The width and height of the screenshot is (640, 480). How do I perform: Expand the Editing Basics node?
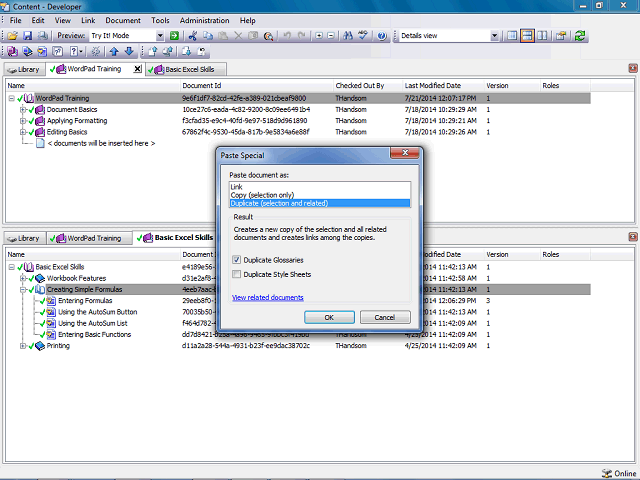23,132
